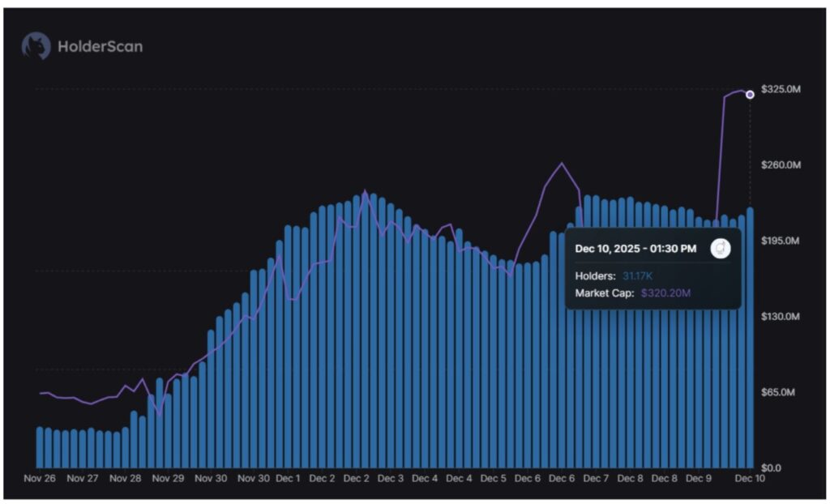Screen dimensions: 830x504
Task: Select the Dec 10 x-axis date label
Action: coord(750,479)
